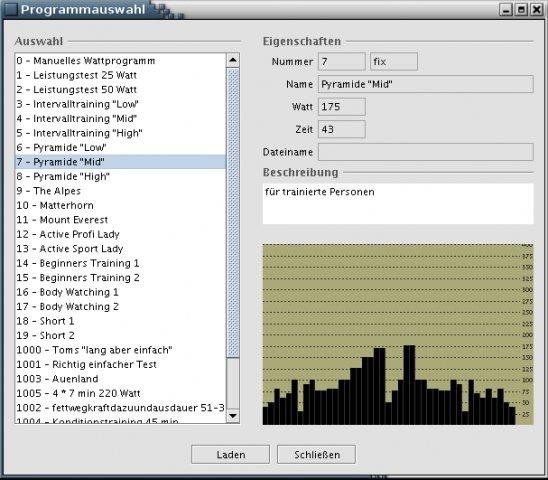Close the Programmauswahl dialog window

click(x=536, y=9)
